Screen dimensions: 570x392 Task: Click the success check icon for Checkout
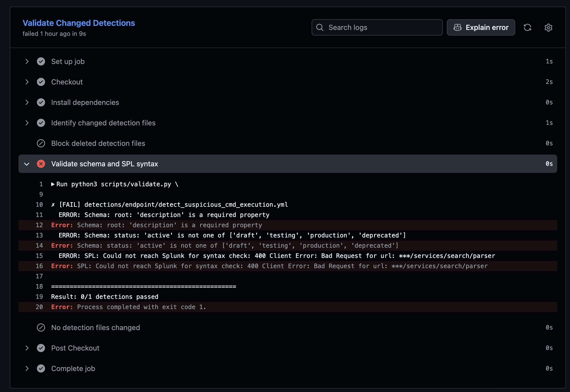pos(41,82)
